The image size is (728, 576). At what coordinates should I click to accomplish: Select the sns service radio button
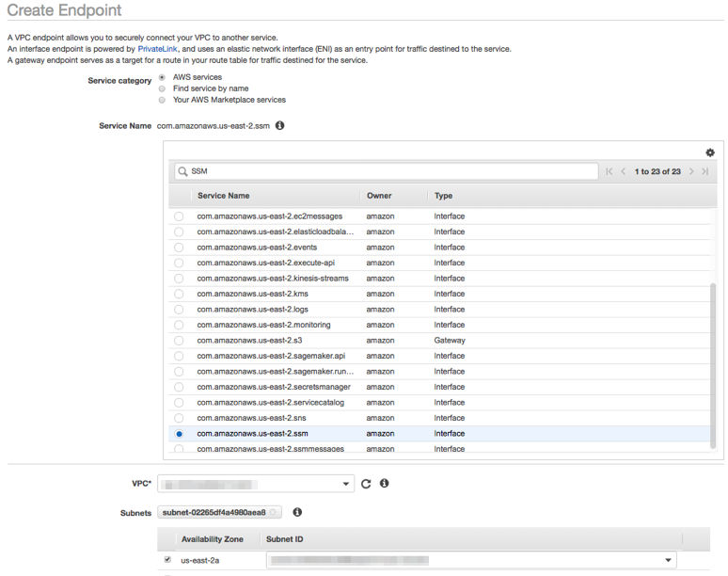point(179,418)
